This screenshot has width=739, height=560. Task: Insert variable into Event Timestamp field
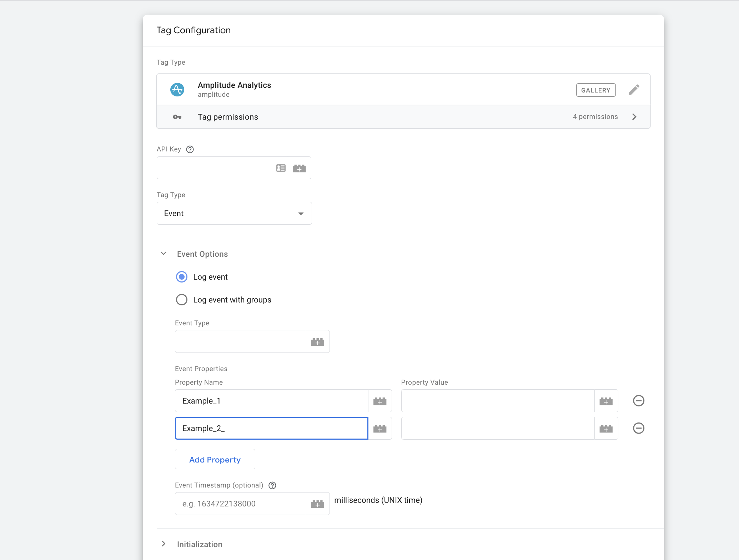(x=317, y=504)
